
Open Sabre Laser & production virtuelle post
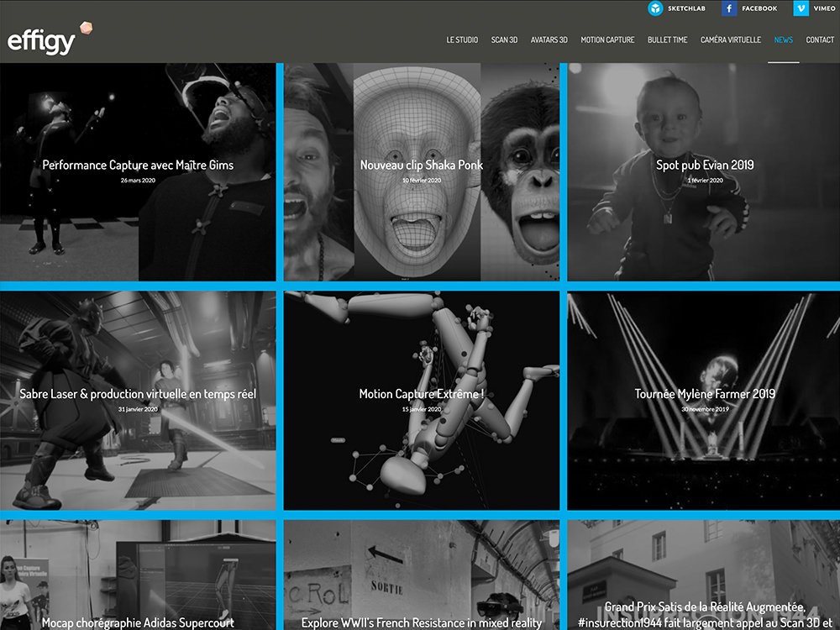138,394
